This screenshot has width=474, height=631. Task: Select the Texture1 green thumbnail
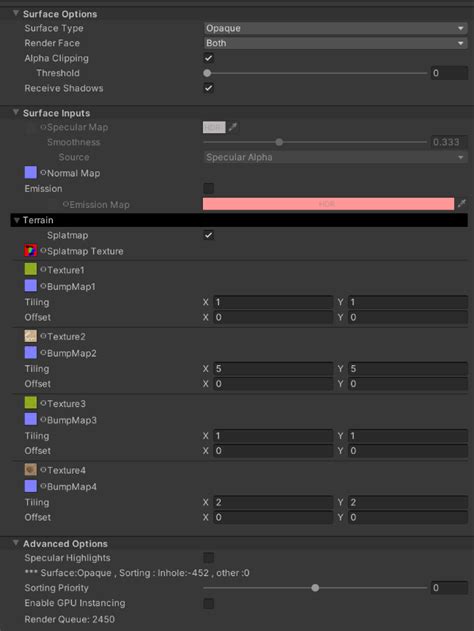(x=31, y=269)
